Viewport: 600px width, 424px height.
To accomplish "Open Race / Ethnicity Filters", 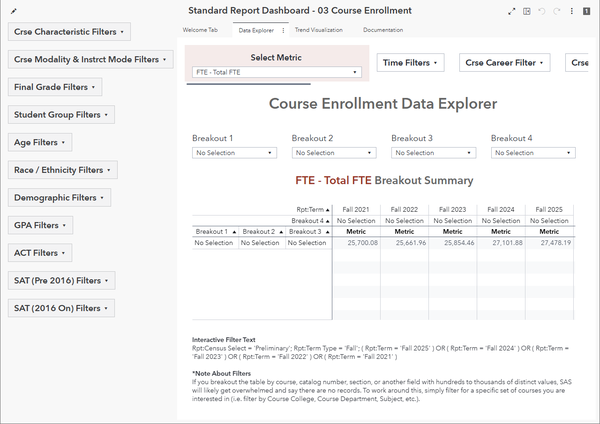I will [63, 170].
